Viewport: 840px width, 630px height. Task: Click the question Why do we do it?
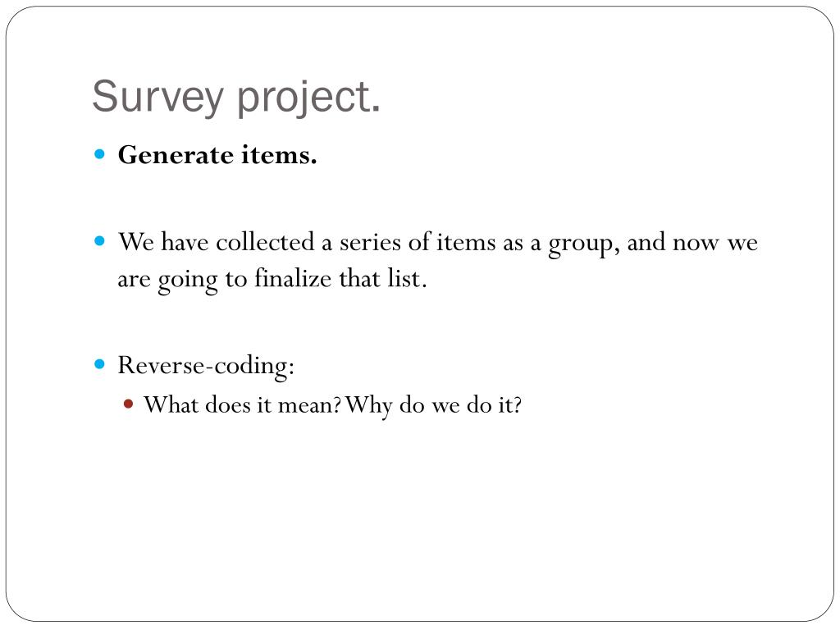(433, 405)
